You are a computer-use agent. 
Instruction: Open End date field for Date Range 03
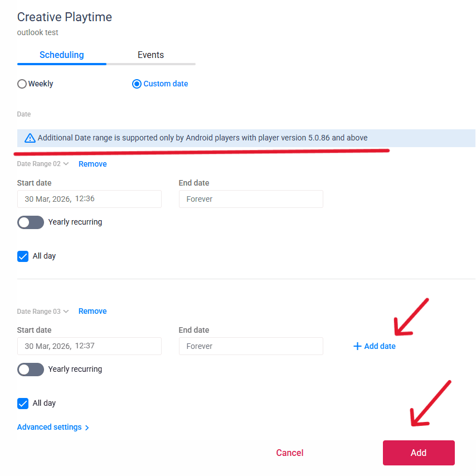pyautogui.click(x=251, y=346)
